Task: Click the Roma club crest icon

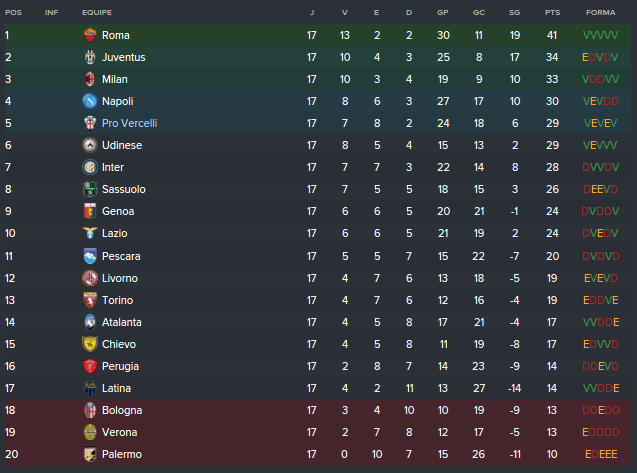Action: pyautogui.click(x=89, y=35)
